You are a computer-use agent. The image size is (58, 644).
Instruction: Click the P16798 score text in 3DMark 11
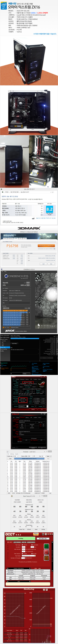(x=12, y=246)
